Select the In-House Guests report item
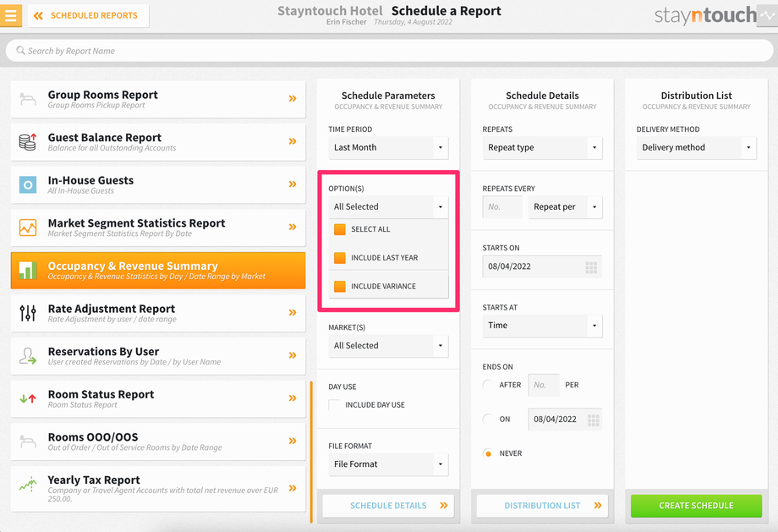Viewport: 778px width, 532px height. (158, 184)
